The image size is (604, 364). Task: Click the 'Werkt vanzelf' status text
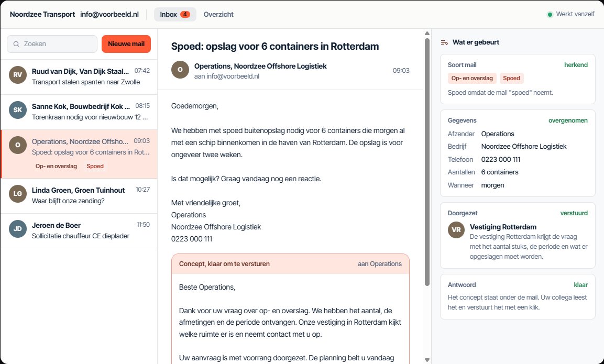(x=575, y=14)
